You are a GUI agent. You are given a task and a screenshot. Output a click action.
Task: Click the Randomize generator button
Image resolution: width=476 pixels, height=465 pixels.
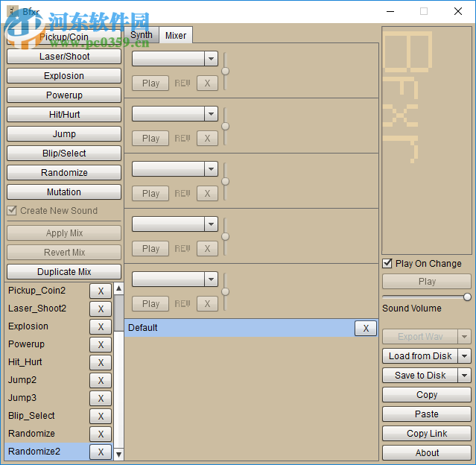[x=64, y=173]
